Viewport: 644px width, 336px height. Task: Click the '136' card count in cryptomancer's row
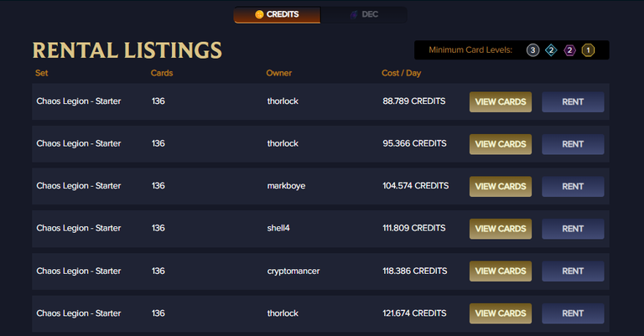tap(158, 271)
